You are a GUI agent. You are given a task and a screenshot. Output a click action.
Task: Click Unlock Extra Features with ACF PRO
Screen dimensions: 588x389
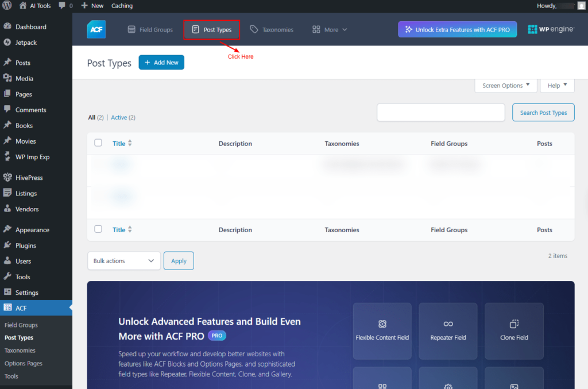point(457,29)
